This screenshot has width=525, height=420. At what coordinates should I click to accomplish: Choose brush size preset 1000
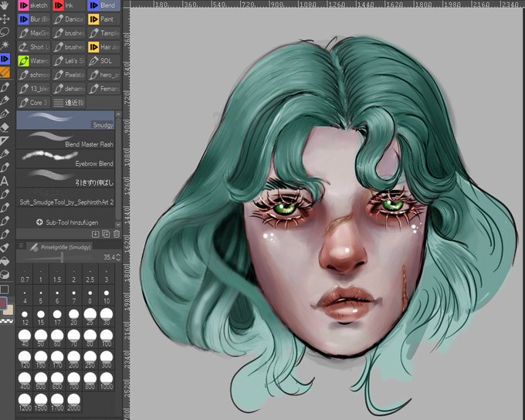107,381
